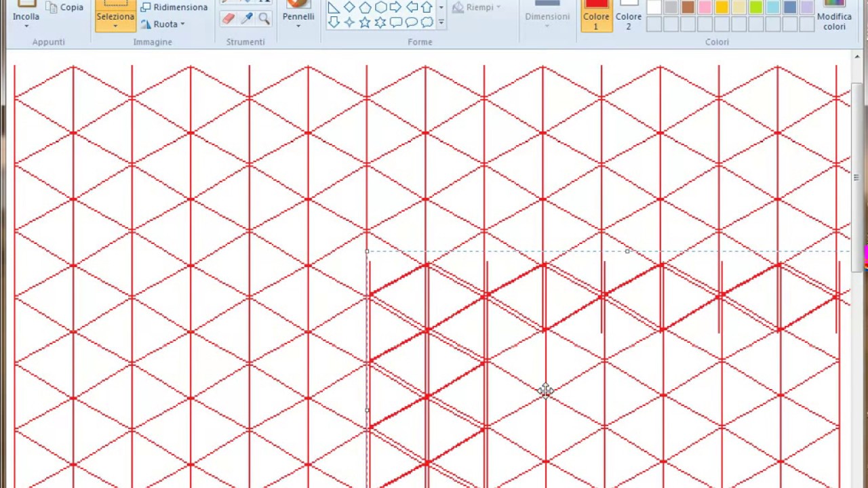The width and height of the screenshot is (868, 488).
Task: Choose the six-point star shape
Action: (380, 22)
